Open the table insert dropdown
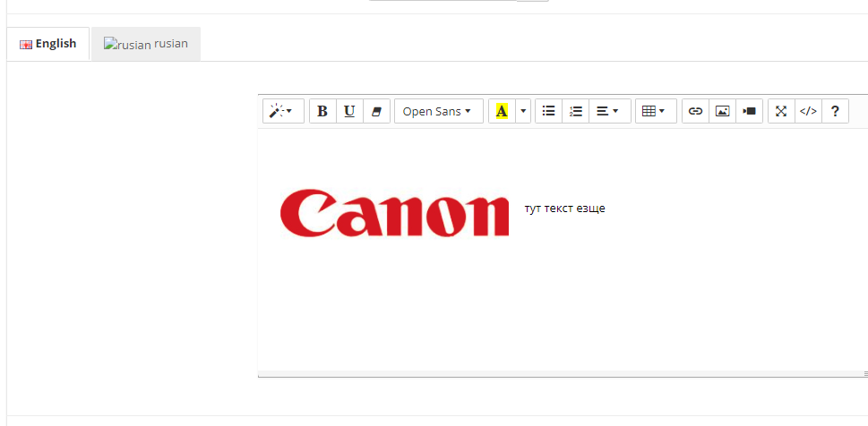The height and width of the screenshot is (426, 868). pyautogui.click(x=656, y=111)
